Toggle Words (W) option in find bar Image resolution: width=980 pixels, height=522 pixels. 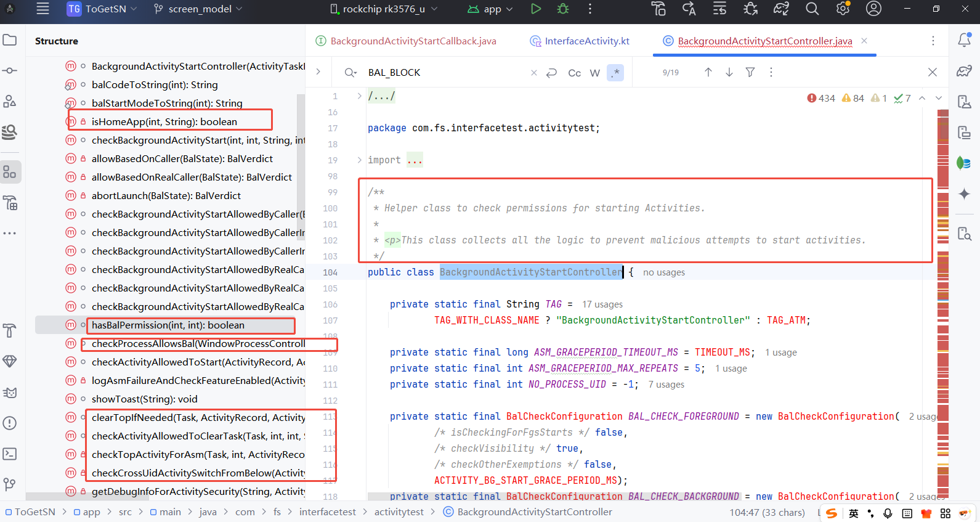595,73
